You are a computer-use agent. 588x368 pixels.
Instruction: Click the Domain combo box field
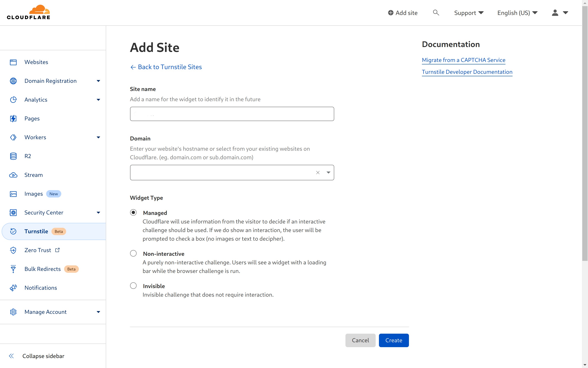[232, 173]
